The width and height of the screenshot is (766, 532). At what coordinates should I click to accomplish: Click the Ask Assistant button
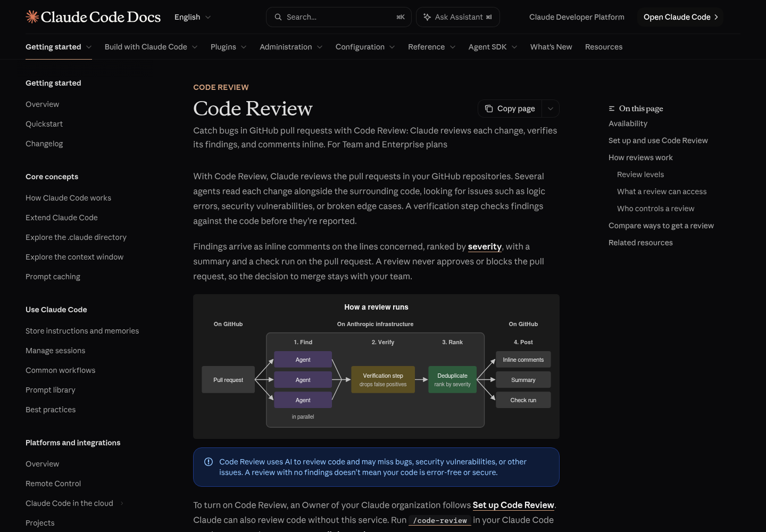click(x=458, y=17)
